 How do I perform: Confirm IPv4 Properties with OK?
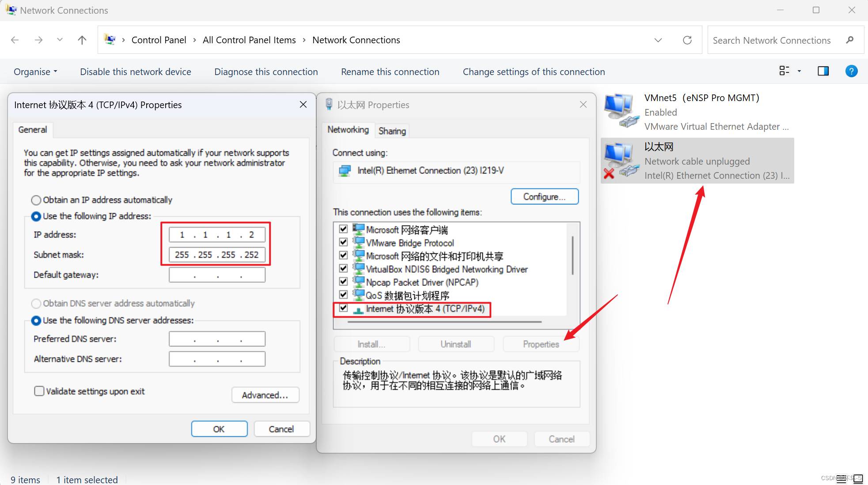click(x=219, y=429)
